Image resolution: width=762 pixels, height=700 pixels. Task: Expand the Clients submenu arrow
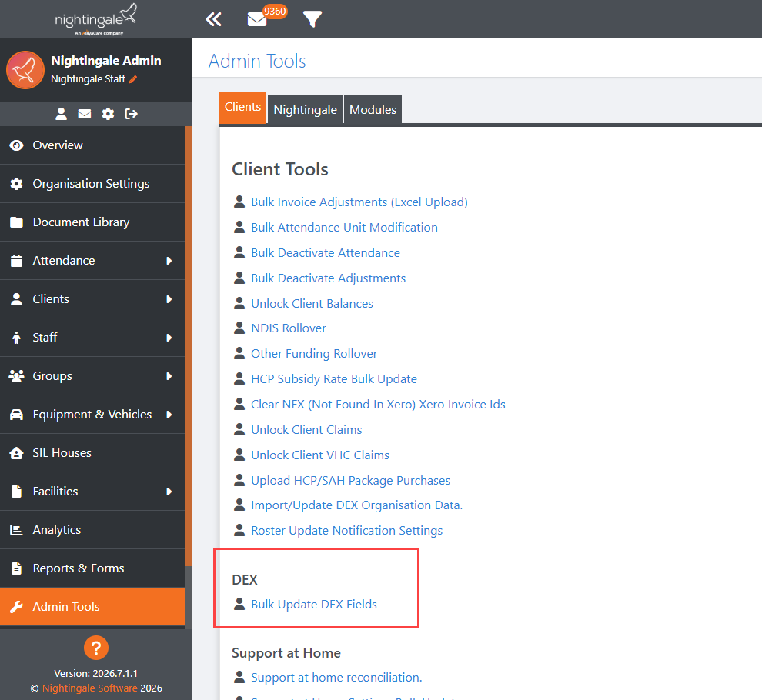pyautogui.click(x=169, y=299)
